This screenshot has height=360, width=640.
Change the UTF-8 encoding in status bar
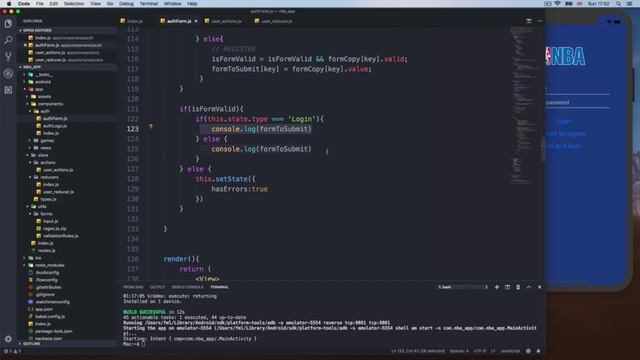click(x=479, y=351)
